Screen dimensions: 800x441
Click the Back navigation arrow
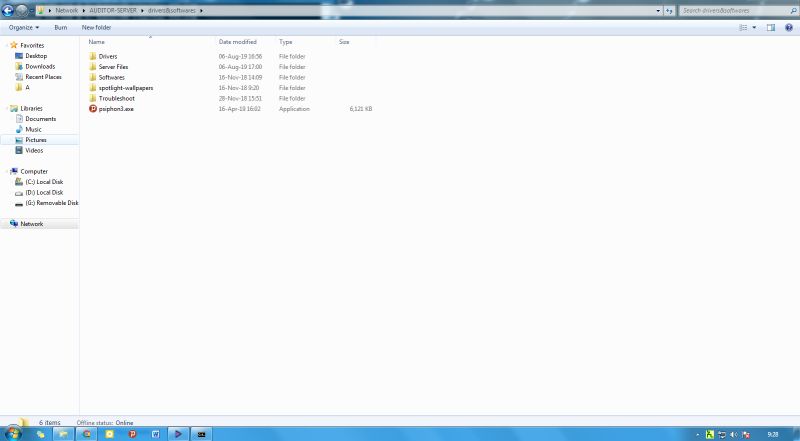click(8, 10)
